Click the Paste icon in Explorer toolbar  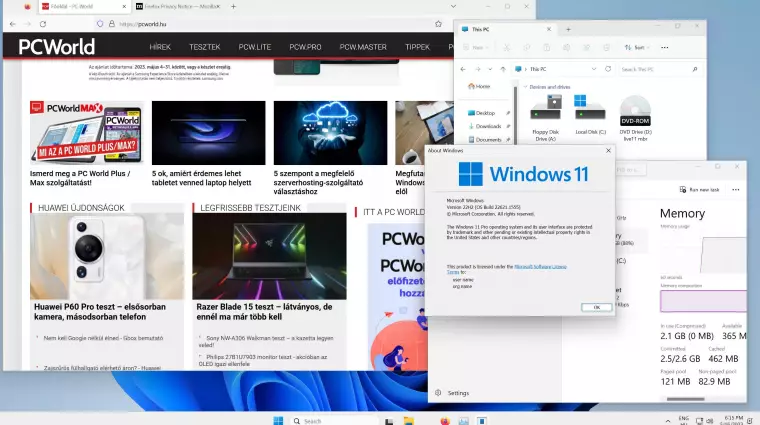click(546, 47)
